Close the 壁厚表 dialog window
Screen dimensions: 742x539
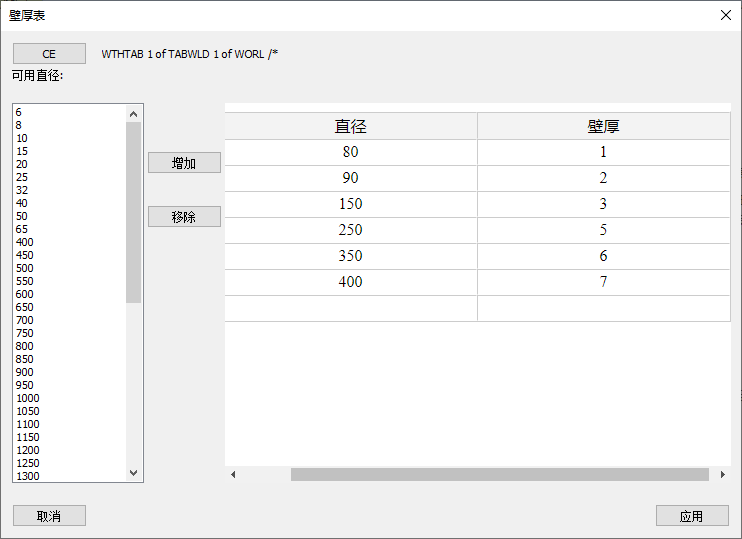pyautogui.click(x=726, y=15)
